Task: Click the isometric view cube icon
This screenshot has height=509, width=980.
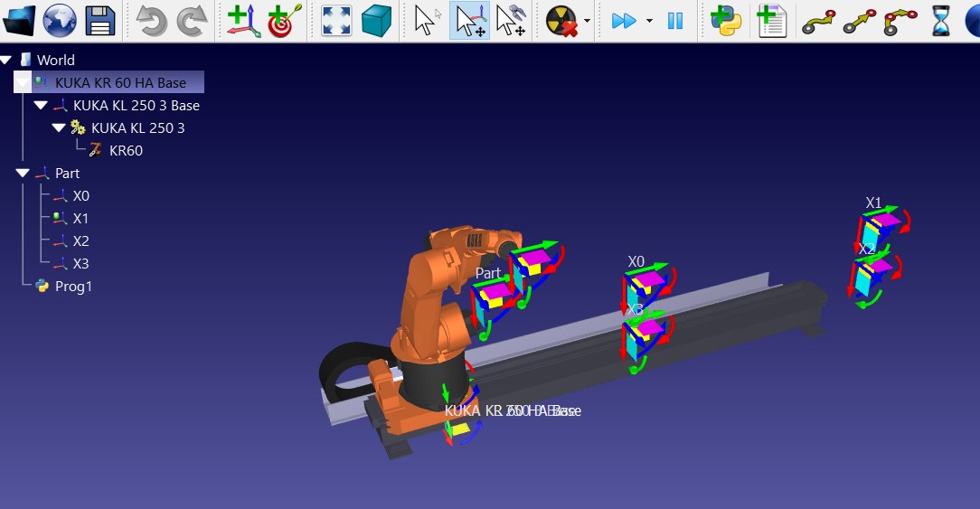Action: [x=376, y=20]
